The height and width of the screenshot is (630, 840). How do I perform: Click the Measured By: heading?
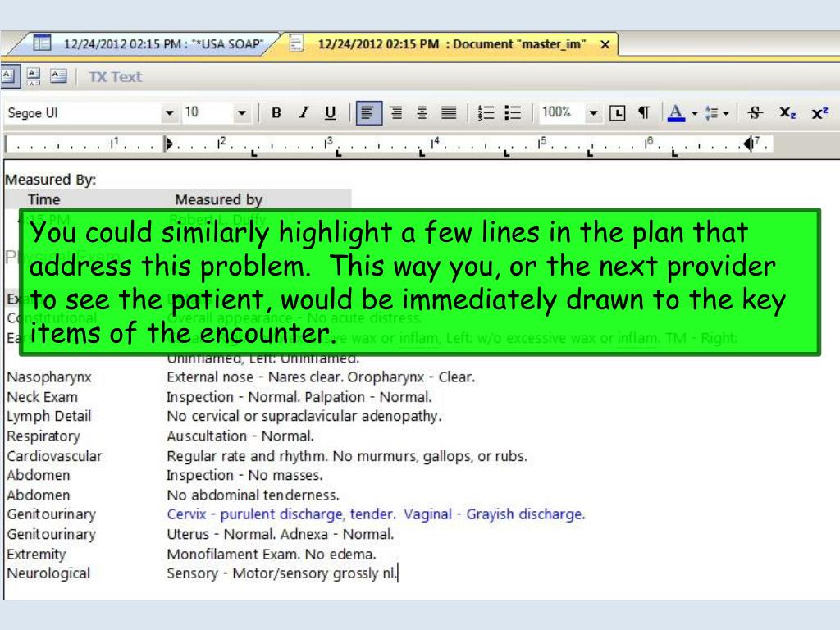(50, 180)
